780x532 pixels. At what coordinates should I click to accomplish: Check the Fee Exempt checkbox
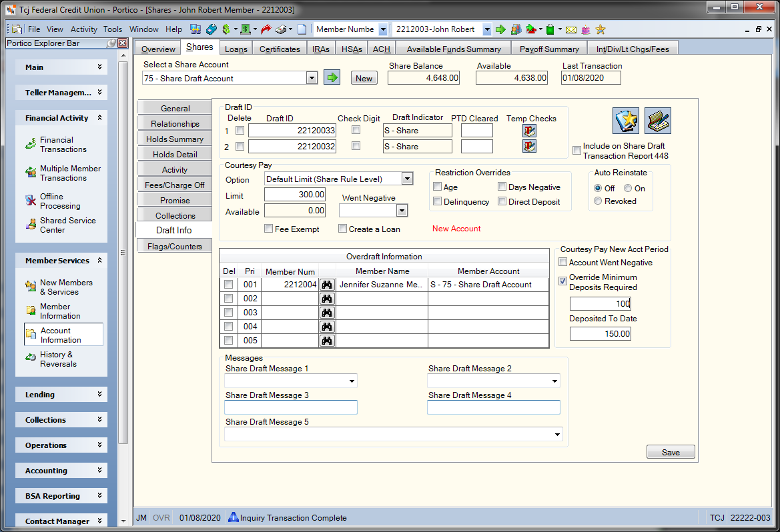coord(269,229)
